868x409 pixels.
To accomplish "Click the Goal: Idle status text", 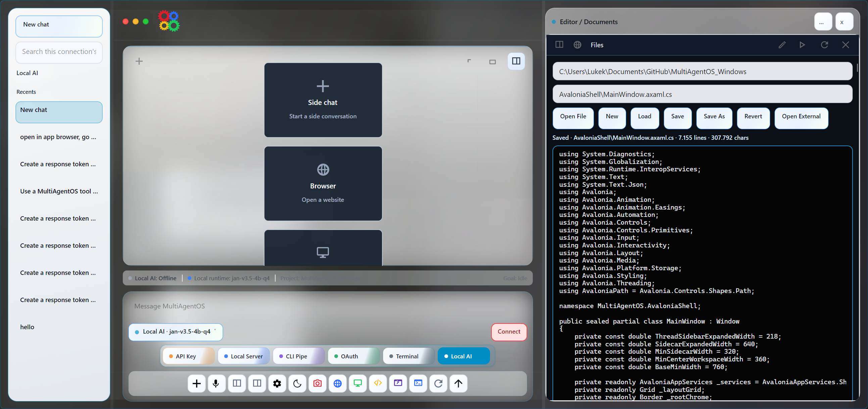I will 515,278.
